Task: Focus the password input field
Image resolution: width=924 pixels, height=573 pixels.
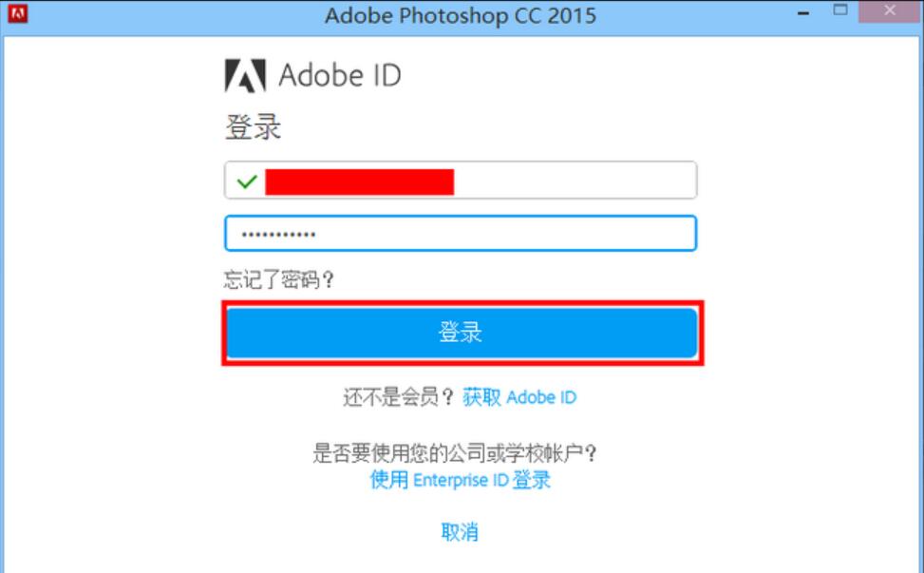Action: click(461, 234)
